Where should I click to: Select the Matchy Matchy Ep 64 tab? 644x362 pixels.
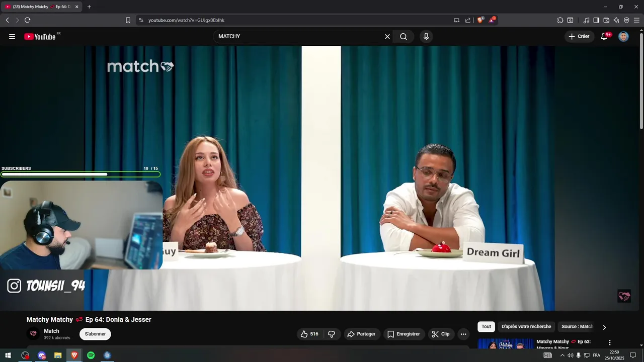[x=40, y=7]
